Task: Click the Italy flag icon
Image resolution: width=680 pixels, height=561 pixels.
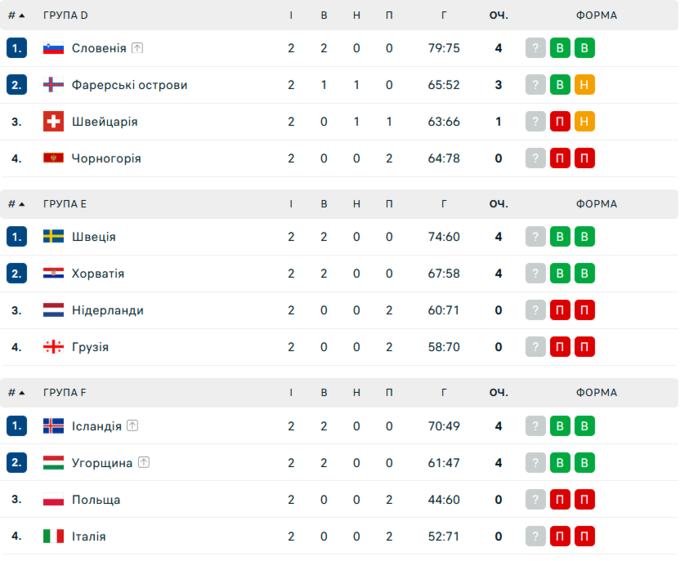Action: 54,536
